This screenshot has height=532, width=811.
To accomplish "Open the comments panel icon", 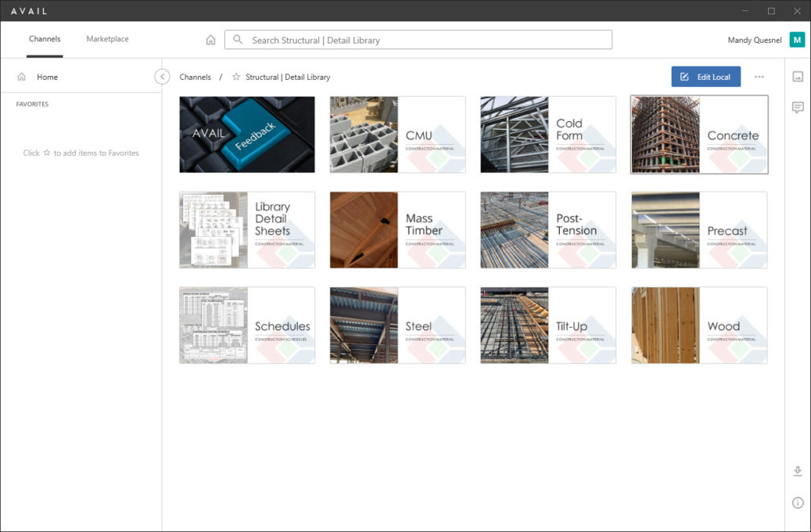I will pos(798,107).
